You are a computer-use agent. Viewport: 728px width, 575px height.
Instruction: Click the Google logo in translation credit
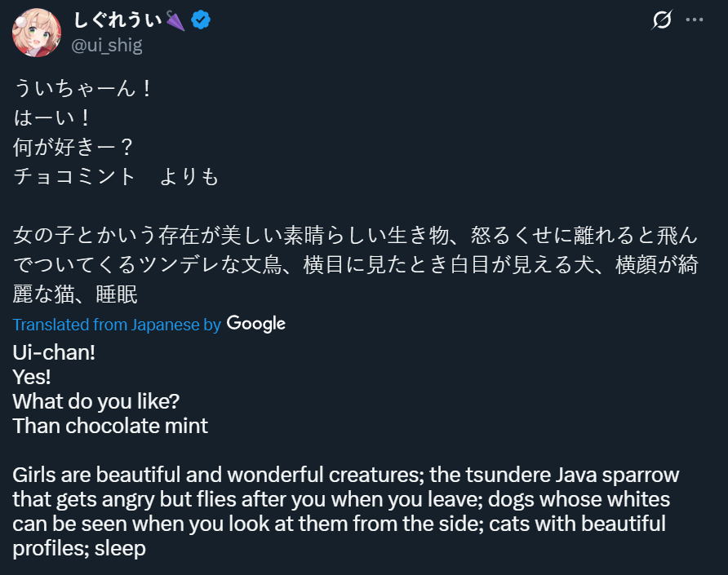(x=255, y=324)
